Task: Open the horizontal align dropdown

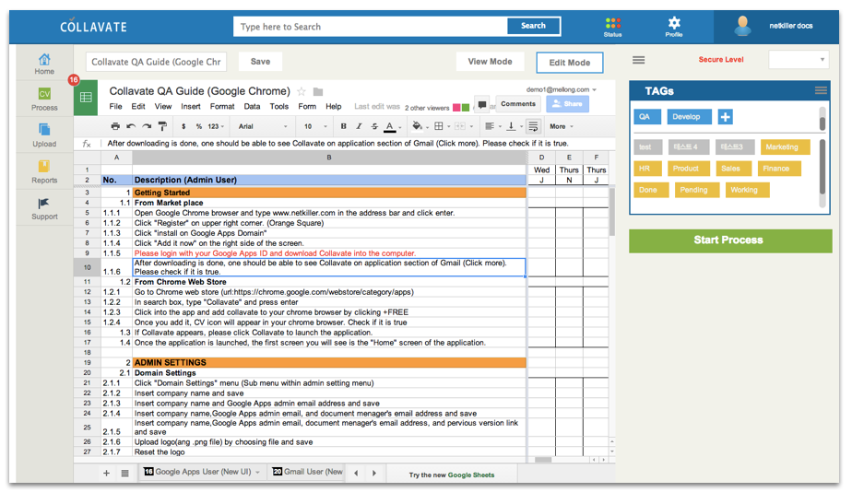Action: pyautogui.click(x=492, y=126)
